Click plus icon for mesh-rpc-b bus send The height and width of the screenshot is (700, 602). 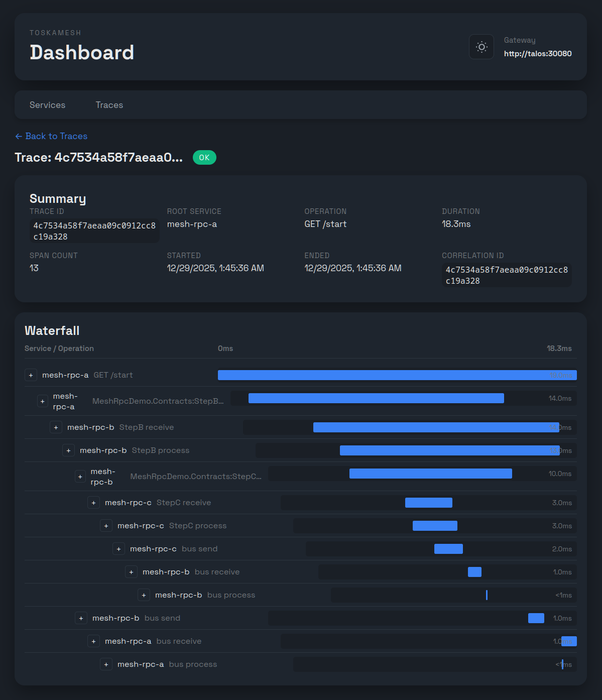(81, 618)
